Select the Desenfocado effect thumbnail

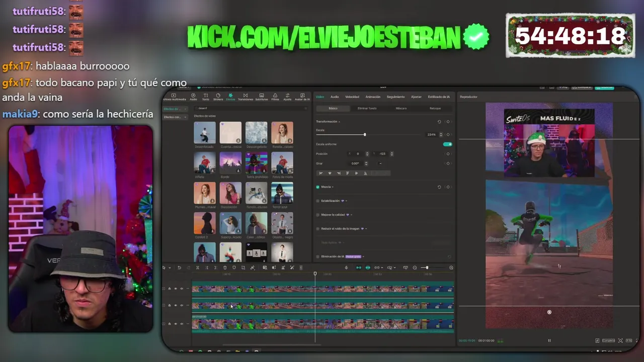point(205,132)
